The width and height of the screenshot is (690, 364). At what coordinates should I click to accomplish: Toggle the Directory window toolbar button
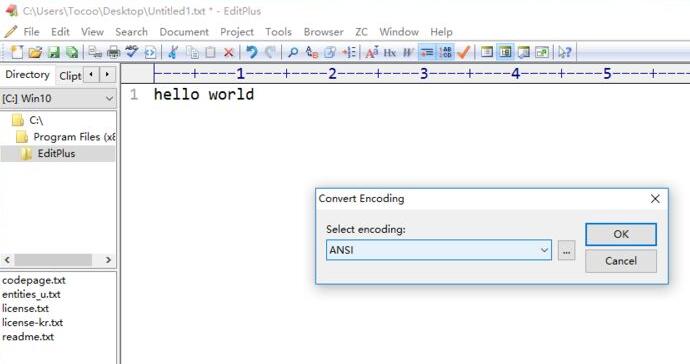point(505,52)
